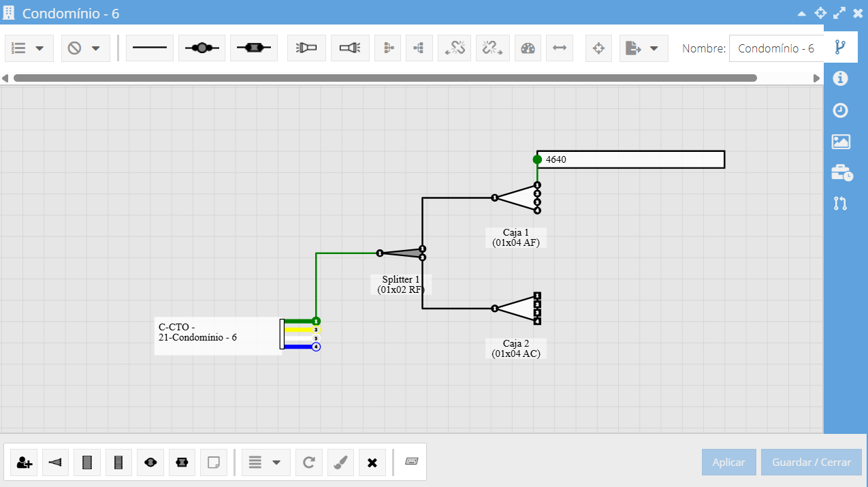The height and width of the screenshot is (487, 868).
Task: Select the hexagon-connector line tool
Action: [x=254, y=48]
